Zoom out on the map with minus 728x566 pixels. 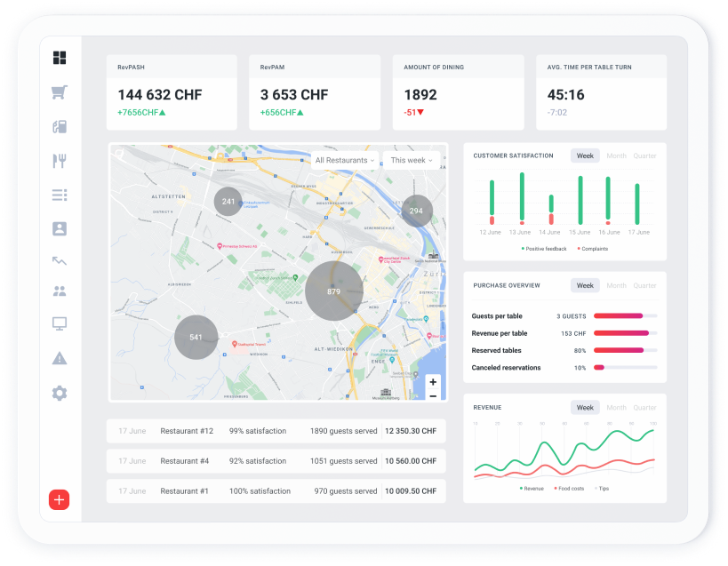pyautogui.click(x=433, y=395)
